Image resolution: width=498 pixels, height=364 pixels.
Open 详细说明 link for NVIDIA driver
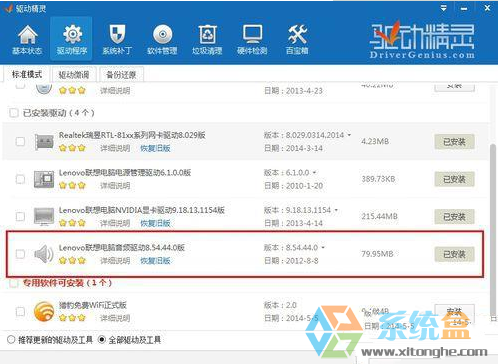pyautogui.click(x=115, y=223)
